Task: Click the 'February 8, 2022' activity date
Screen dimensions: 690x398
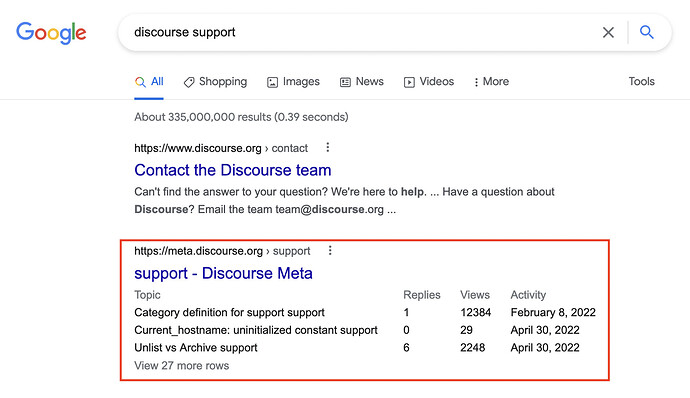Action: (553, 313)
